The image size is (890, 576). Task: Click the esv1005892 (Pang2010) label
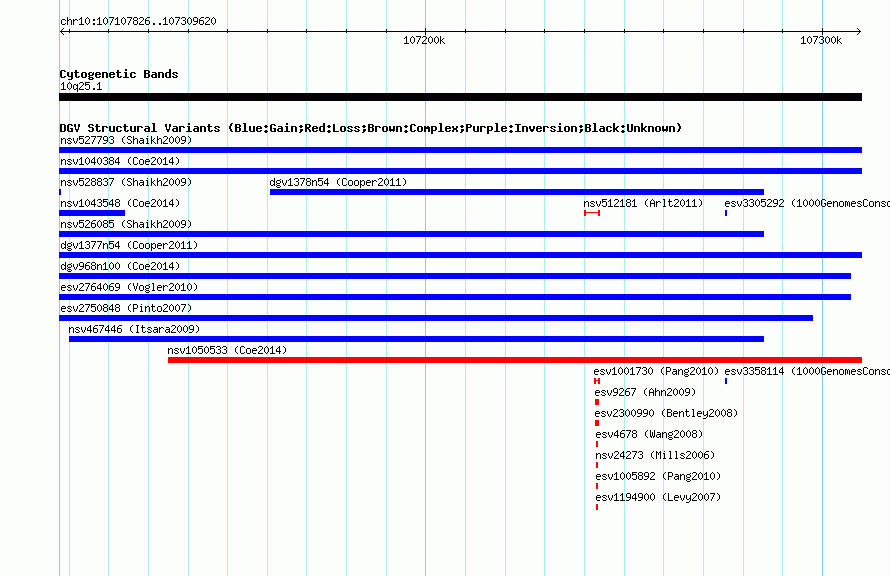tap(658, 476)
